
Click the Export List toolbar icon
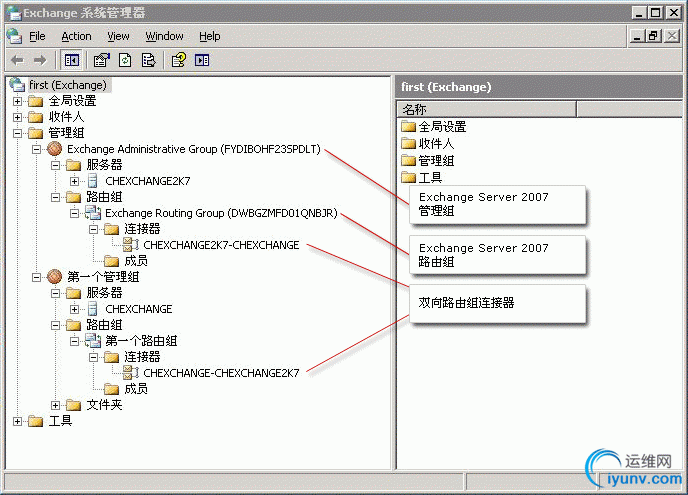point(148,60)
